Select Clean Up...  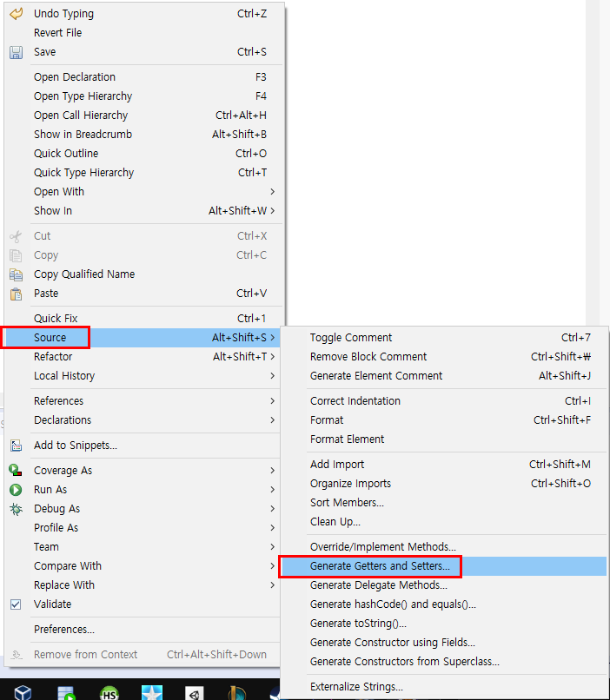click(x=444, y=522)
